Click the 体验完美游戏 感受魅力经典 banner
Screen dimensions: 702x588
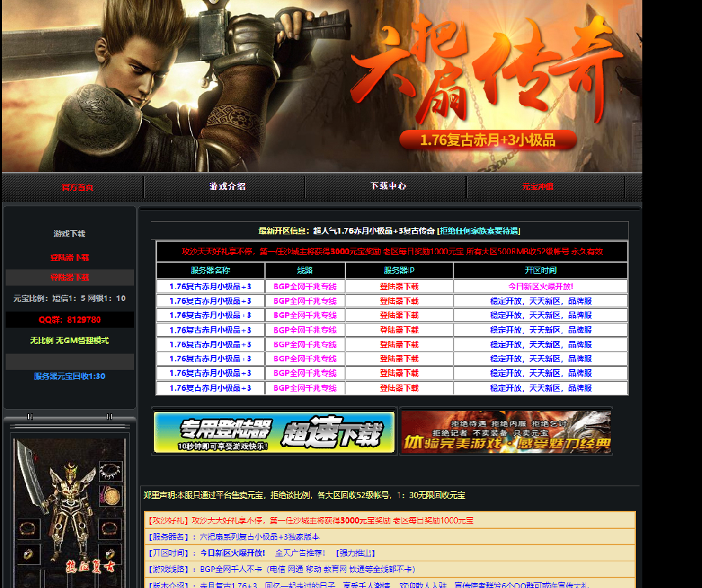point(506,432)
